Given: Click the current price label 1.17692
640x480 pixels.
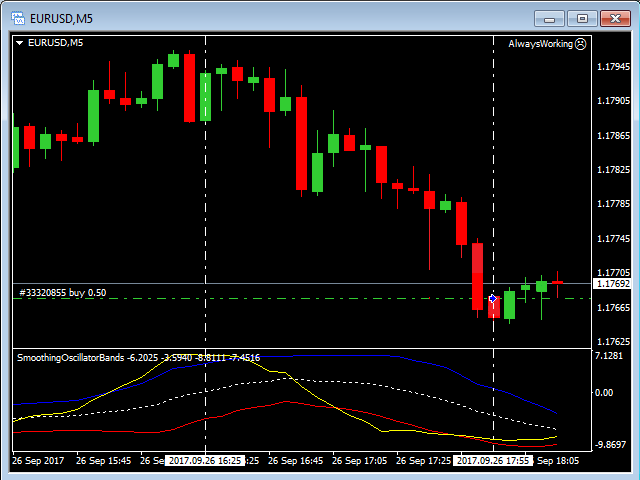Looking at the screenshot, I should 612,284.
